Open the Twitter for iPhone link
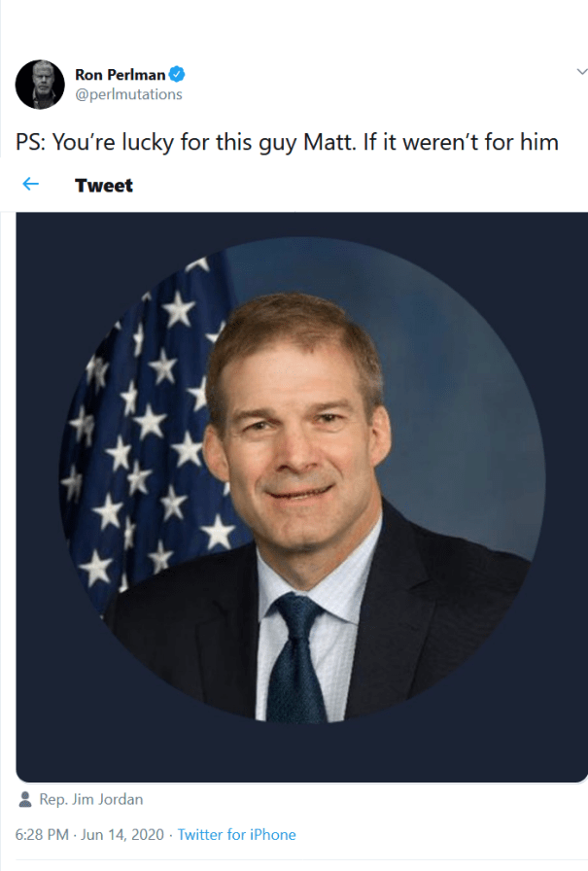This screenshot has height=871, width=588. [236, 834]
